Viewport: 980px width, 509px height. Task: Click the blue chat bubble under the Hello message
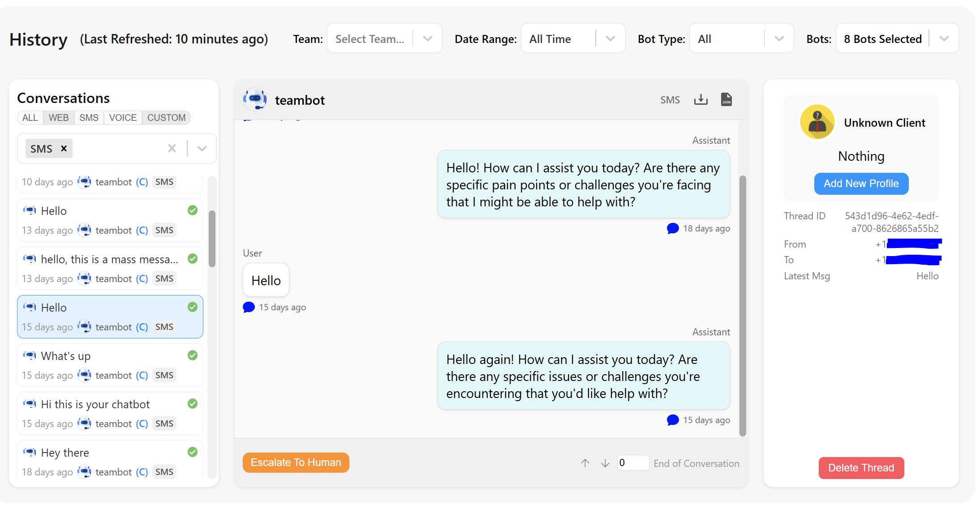tap(248, 307)
